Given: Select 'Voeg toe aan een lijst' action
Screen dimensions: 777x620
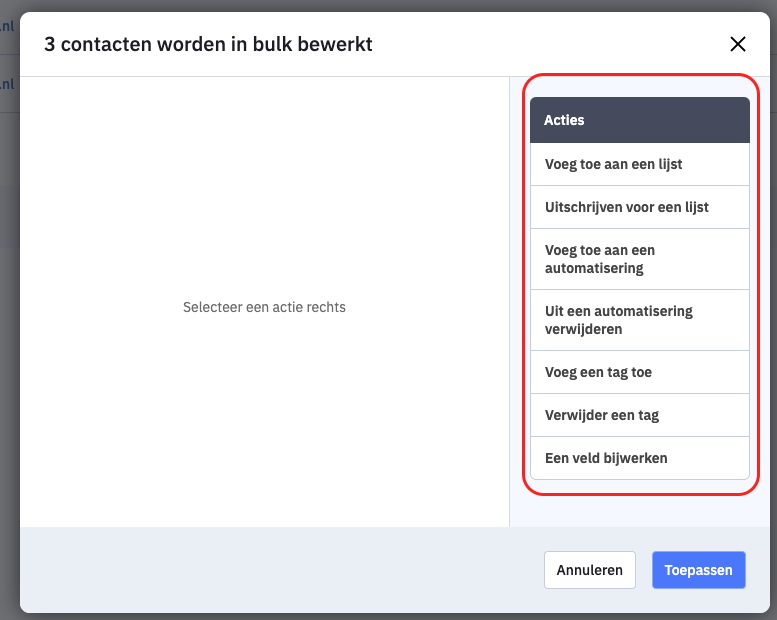Looking at the screenshot, I should pos(640,165).
